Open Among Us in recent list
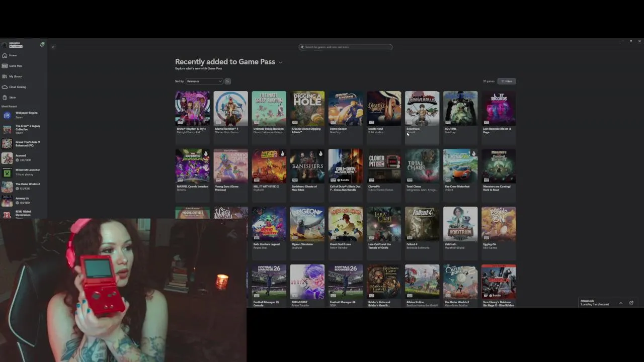 tap(24, 201)
